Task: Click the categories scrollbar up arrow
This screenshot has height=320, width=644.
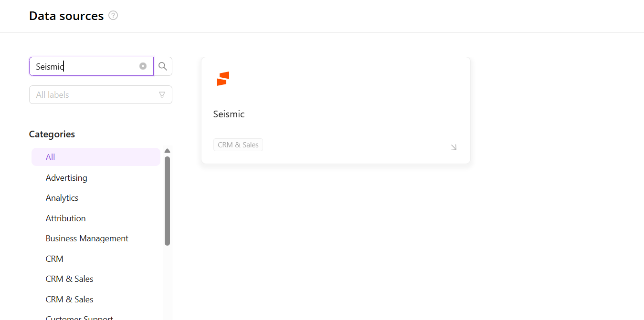Action: click(167, 151)
